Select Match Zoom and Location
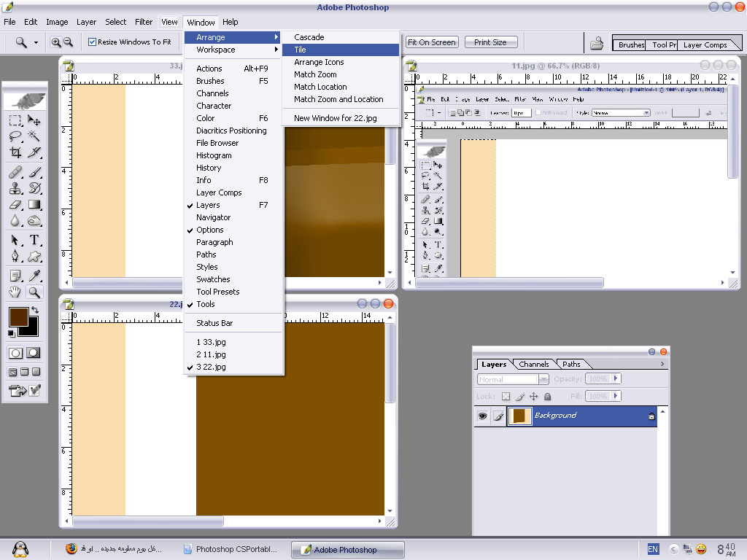The height and width of the screenshot is (560, 747). (341, 99)
